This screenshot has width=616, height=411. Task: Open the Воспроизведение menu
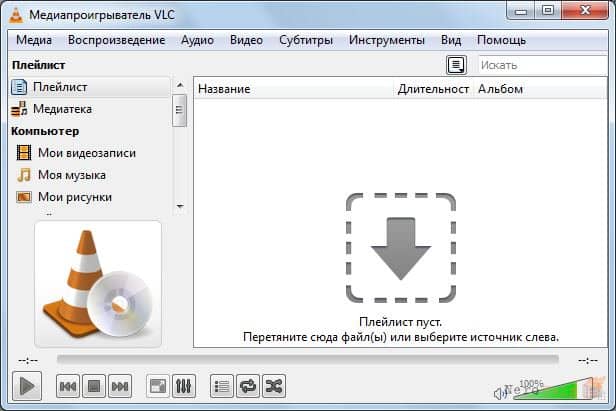116,40
